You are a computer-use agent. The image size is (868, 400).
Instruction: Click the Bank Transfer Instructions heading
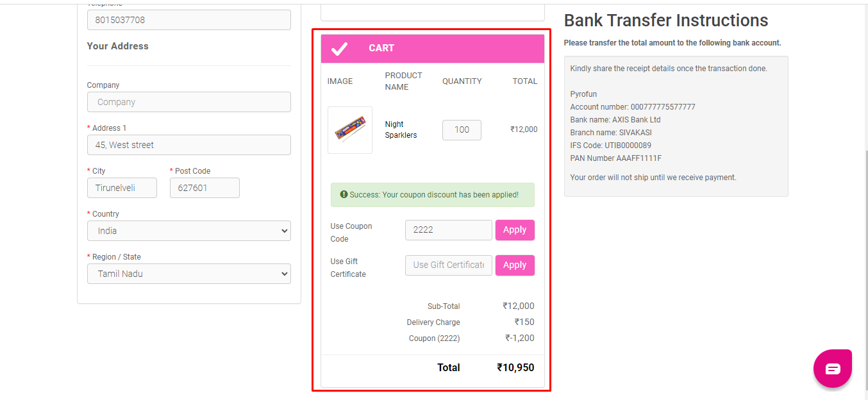[666, 21]
